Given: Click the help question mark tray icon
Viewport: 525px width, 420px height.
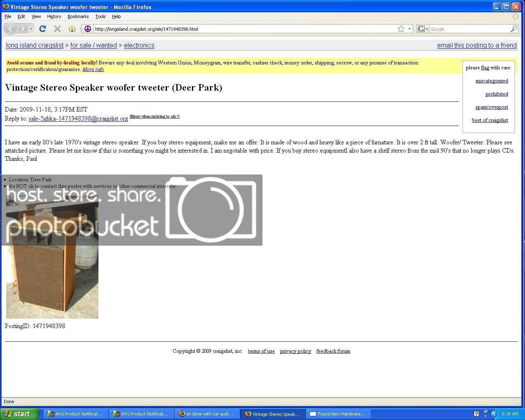Looking at the screenshot, I should (476, 414).
